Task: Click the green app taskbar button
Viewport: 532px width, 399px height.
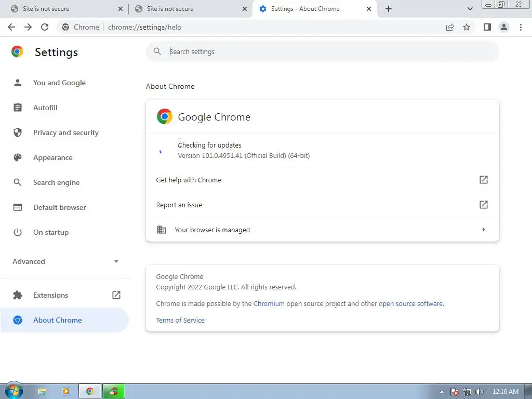Action: (x=114, y=392)
